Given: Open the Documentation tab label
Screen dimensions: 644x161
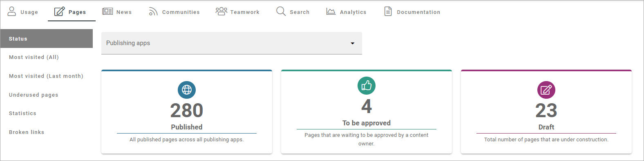Looking at the screenshot, I should [418, 12].
